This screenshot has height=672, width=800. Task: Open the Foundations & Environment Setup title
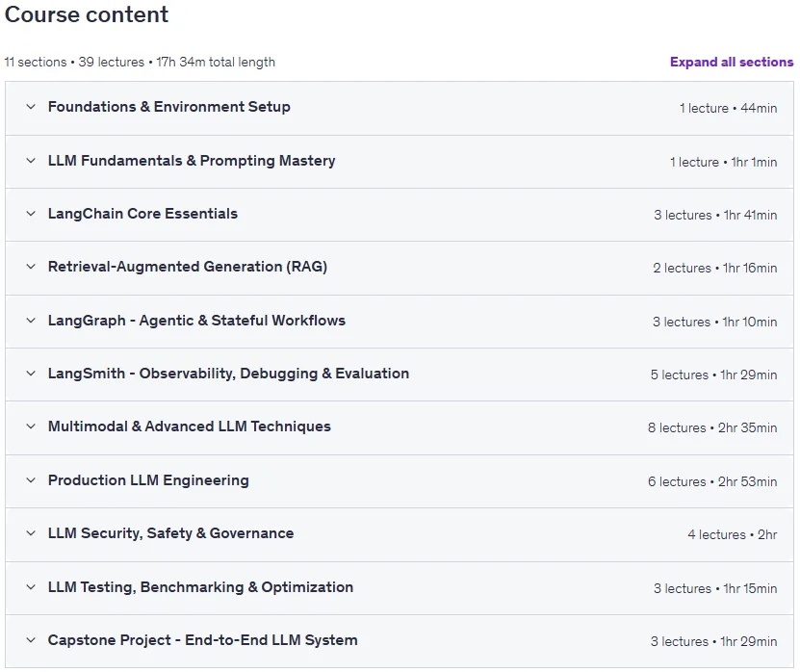click(168, 107)
